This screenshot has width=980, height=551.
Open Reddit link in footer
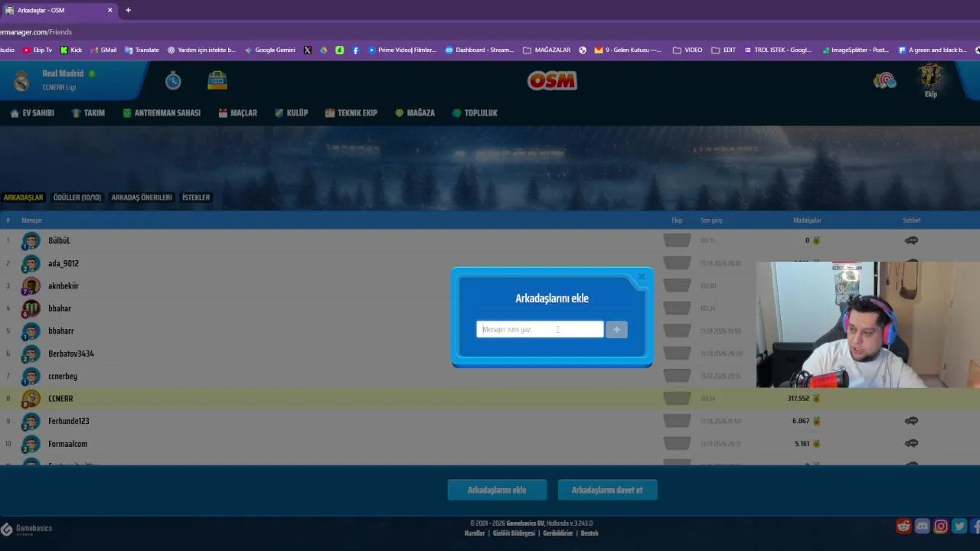[904, 527]
